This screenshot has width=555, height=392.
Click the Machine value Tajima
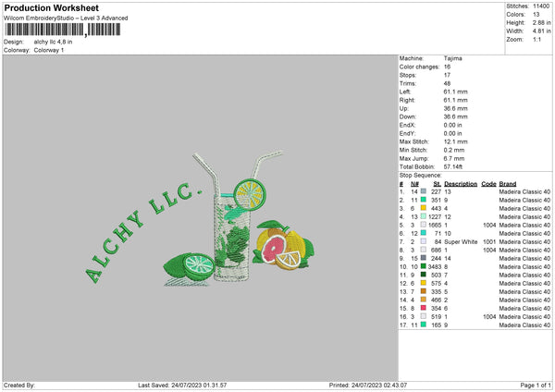pos(452,58)
